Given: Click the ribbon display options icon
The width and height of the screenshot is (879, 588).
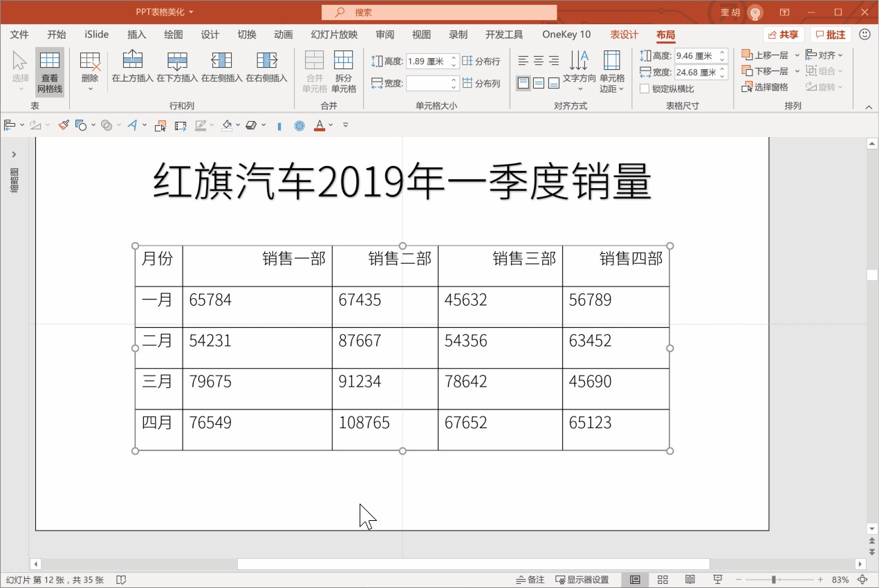Looking at the screenshot, I should point(785,12).
